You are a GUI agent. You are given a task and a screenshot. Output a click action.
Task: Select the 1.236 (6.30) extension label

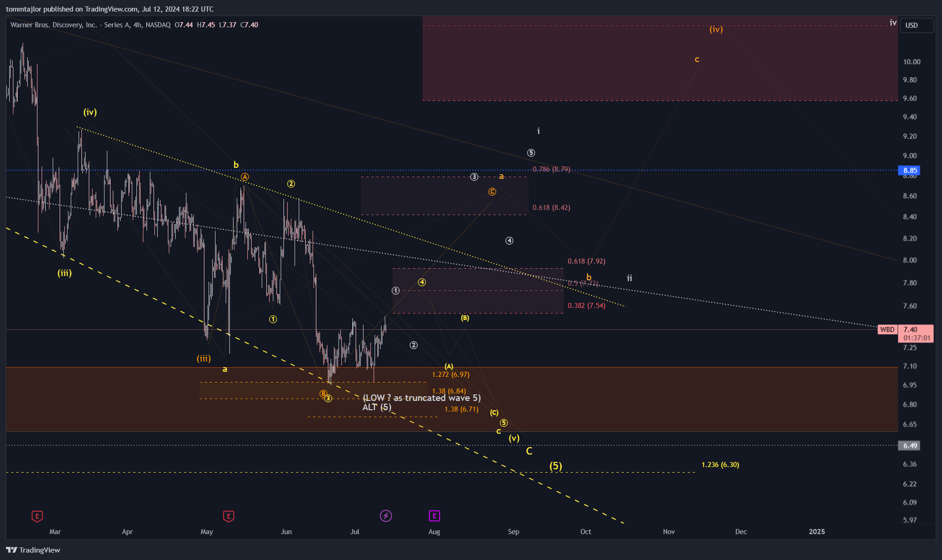click(x=720, y=465)
